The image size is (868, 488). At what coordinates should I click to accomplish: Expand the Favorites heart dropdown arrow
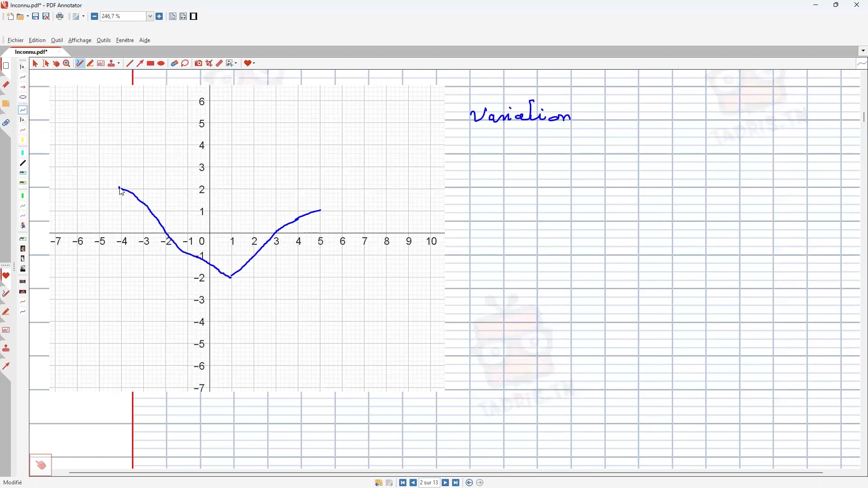pyautogui.click(x=255, y=63)
